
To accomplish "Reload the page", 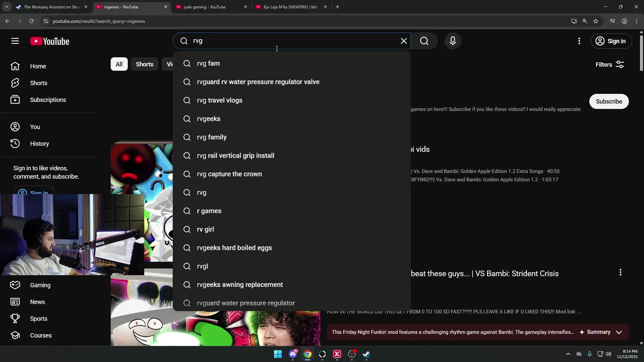I will 31,21.
